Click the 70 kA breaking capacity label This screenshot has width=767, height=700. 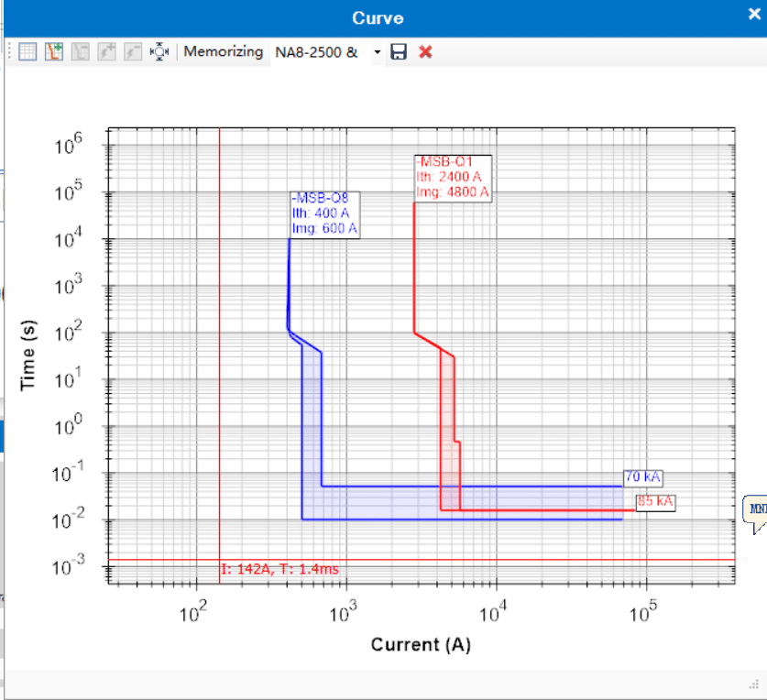[642, 477]
